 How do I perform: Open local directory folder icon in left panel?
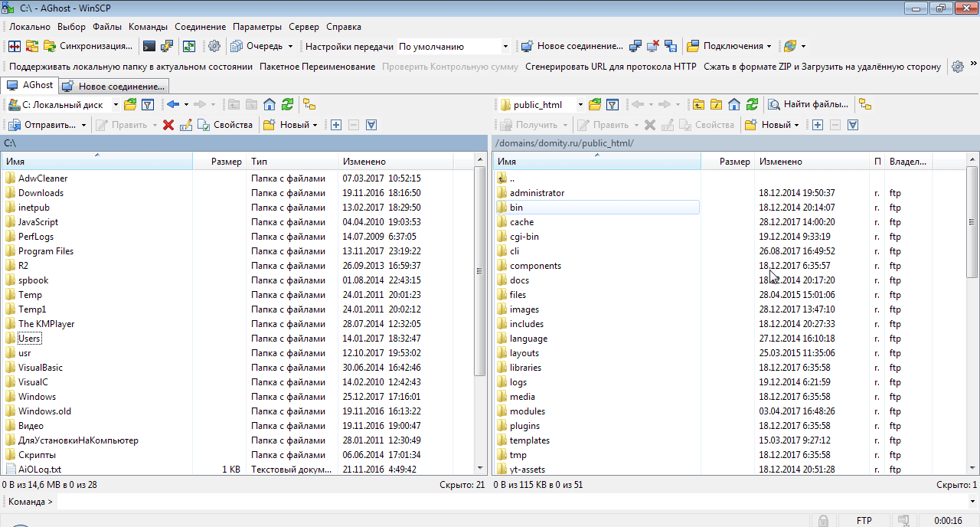tap(130, 105)
